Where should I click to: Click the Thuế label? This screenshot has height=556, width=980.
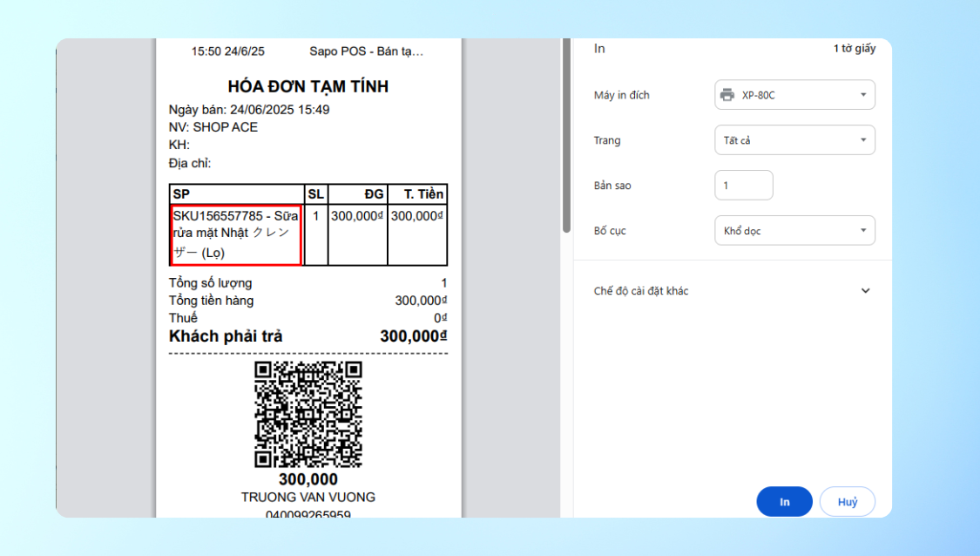click(x=183, y=318)
